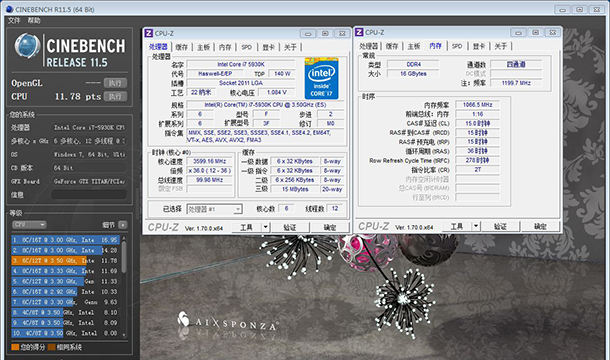Click 确定 button in right CPU-Z

(x=540, y=226)
